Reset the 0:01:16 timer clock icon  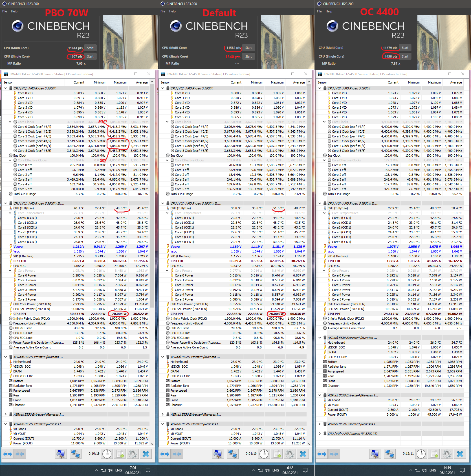(264, 454)
